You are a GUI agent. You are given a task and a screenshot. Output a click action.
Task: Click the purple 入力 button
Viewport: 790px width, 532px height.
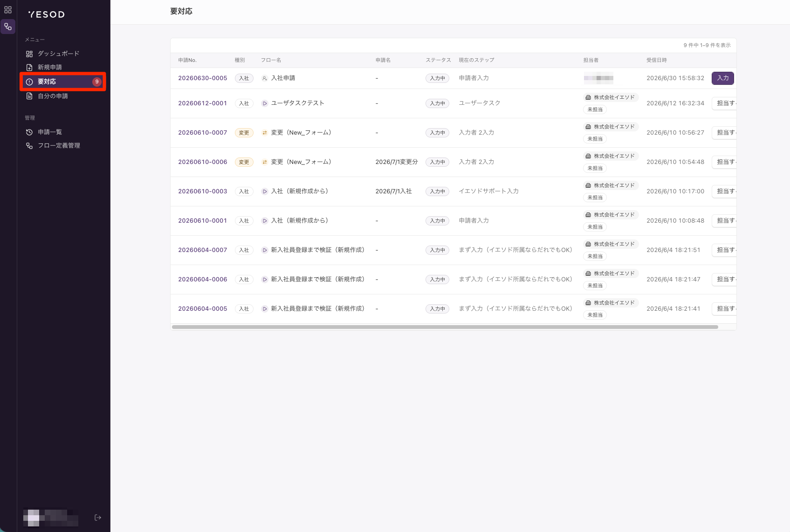click(723, 78)
